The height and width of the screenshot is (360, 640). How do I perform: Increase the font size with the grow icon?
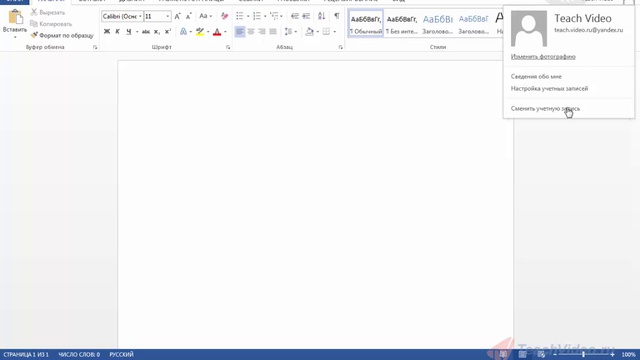click(178, 16)
